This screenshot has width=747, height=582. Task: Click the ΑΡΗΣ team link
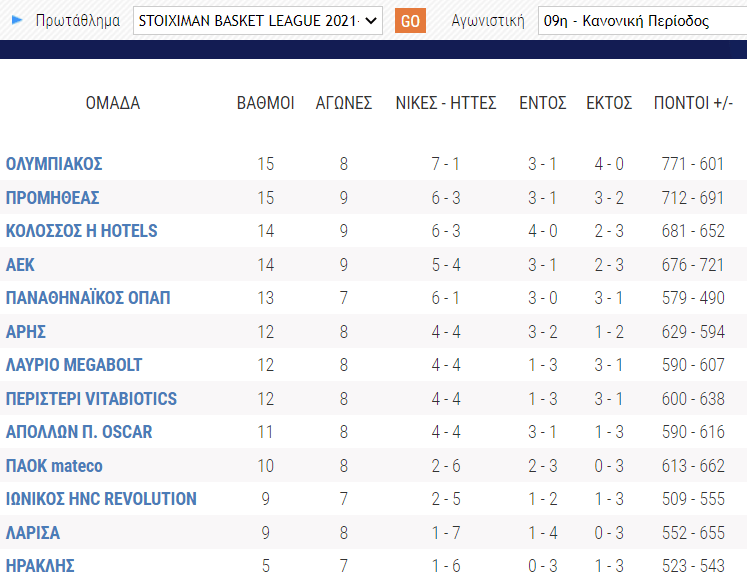(x=26, y=332)
